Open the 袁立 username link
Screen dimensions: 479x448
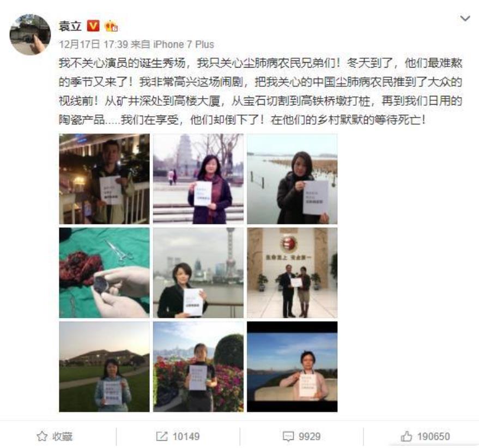[x=70, y=26]
